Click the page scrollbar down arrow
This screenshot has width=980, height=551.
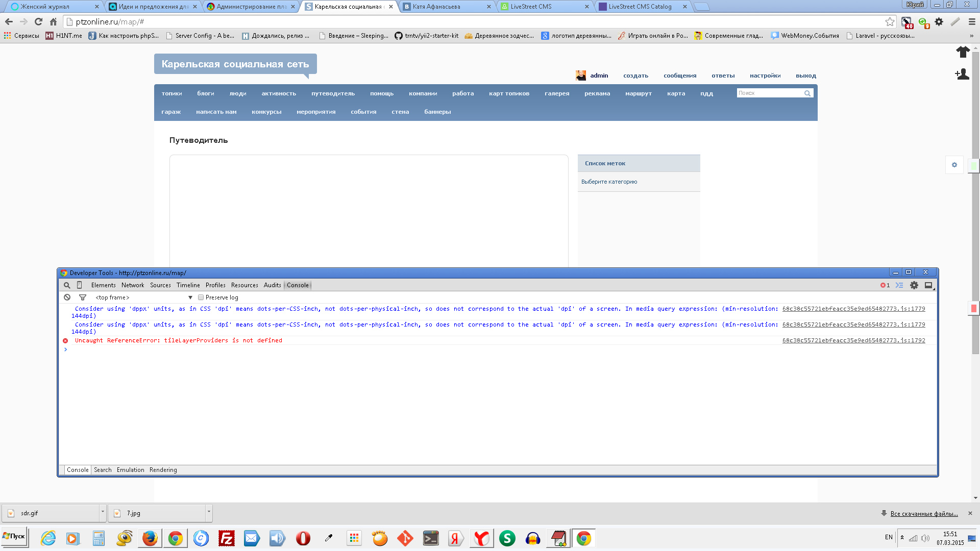coord(975,498)
